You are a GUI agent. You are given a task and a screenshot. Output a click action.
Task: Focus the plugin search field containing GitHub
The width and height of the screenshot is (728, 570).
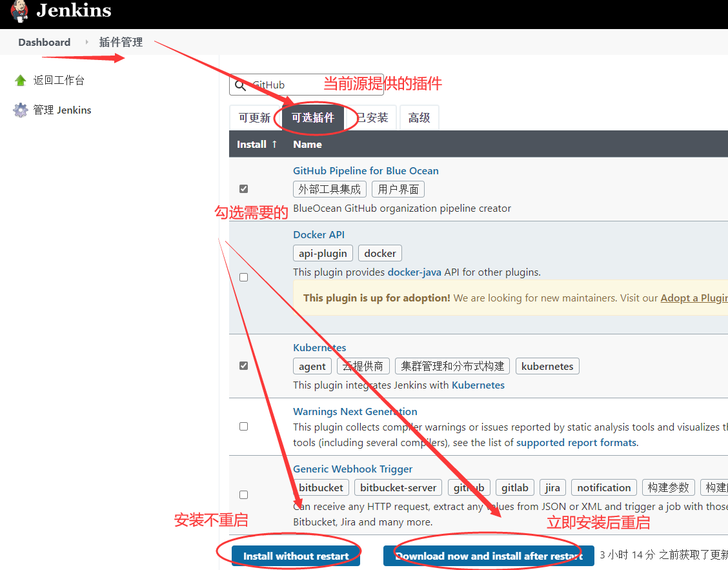[x=307, y=85]
